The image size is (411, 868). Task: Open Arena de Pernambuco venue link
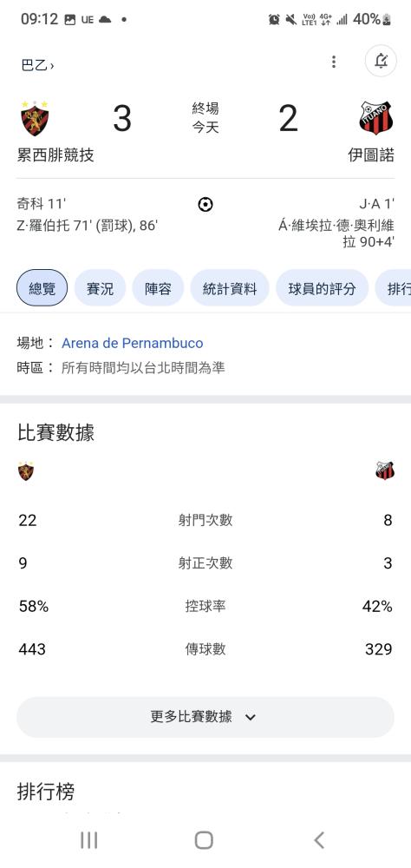(132, 343)
